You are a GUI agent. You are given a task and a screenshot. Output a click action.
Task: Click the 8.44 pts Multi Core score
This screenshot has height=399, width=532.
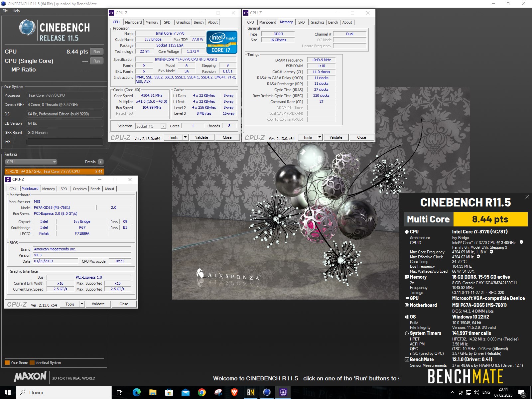490,219
